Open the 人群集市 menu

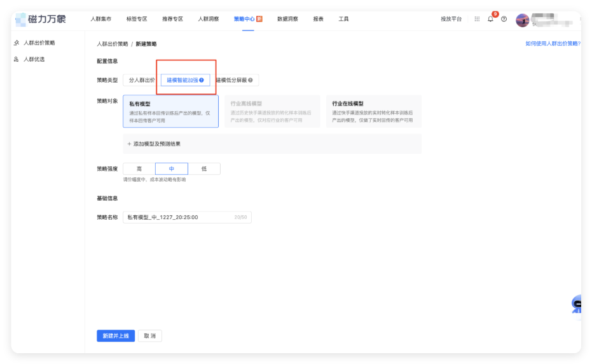[x=101, y=19]
